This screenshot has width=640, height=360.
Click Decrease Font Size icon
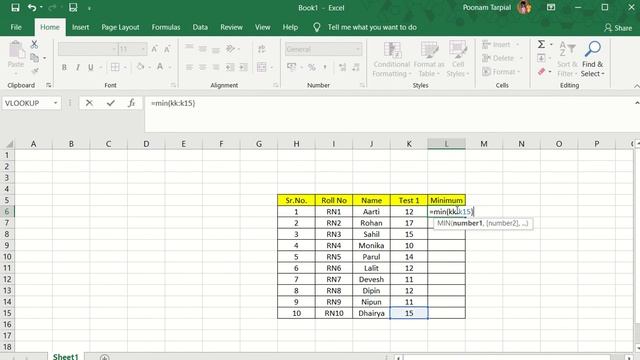(x=167, y=49)
